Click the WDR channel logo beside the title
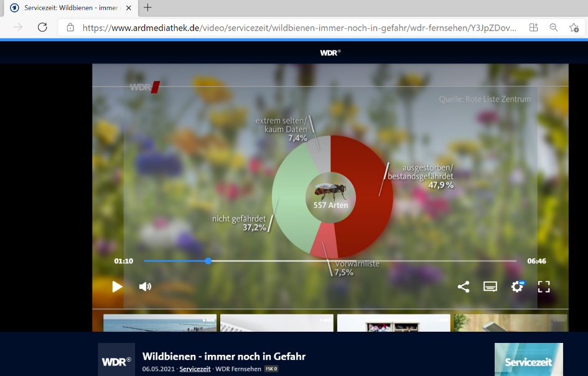The image size is (588, 376). pos(116,359)
